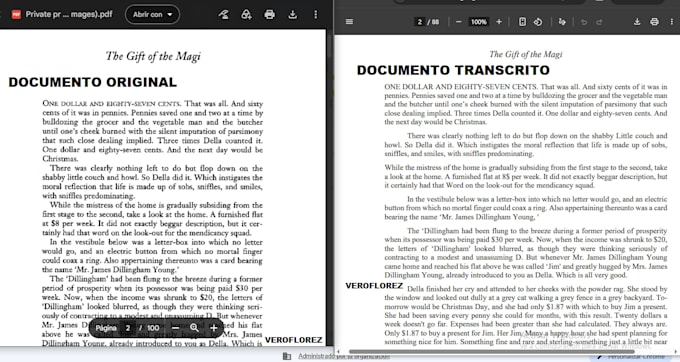Click the add to Drive icon
Image resolution: width=680 pixels, height=362 pixels.
point(246,14)
